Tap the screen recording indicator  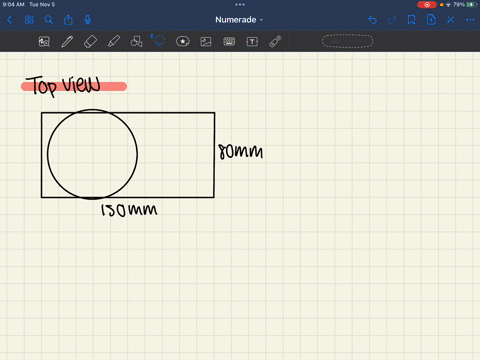[x=427, y=5]
